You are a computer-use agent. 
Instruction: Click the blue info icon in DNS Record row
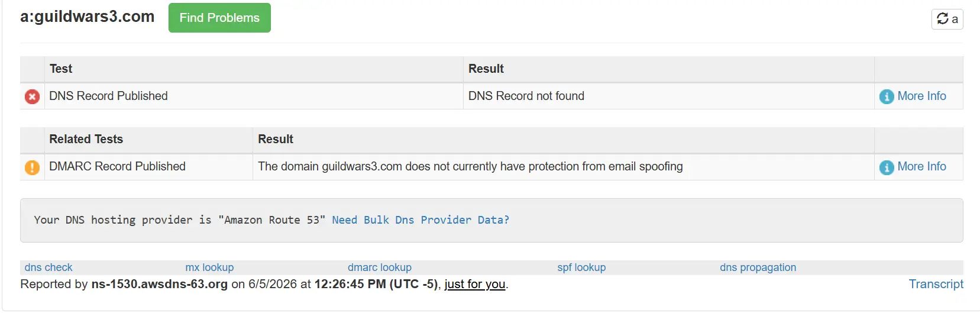pyautogui.click(x=887, y=96)
